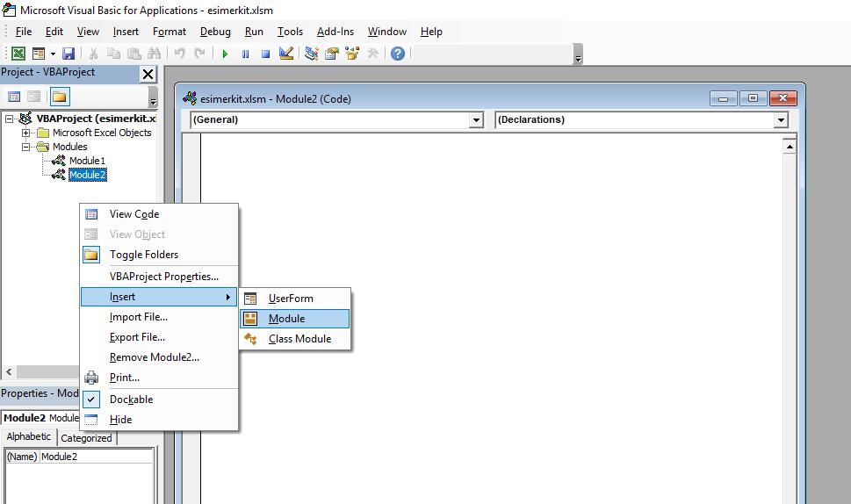Open the (General) object dropdown
Image resolution: width=851 pixels, height=504 pixels.
476,120
